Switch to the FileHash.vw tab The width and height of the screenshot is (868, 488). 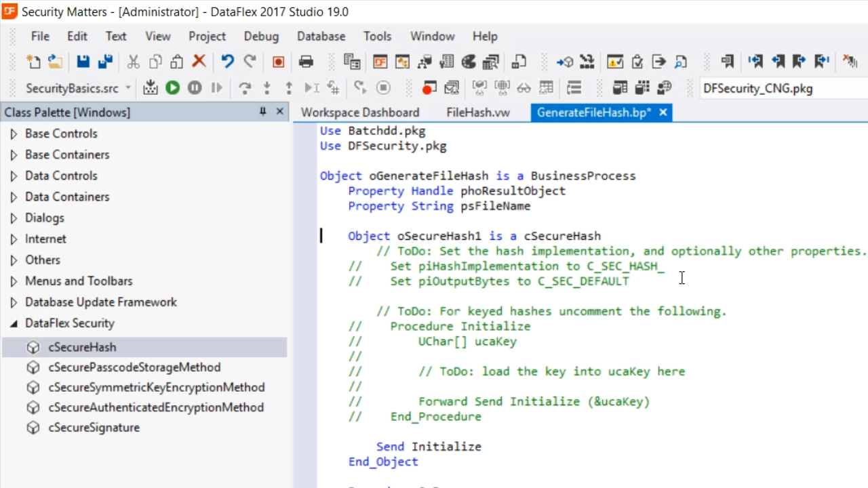[x=478, y=113]
